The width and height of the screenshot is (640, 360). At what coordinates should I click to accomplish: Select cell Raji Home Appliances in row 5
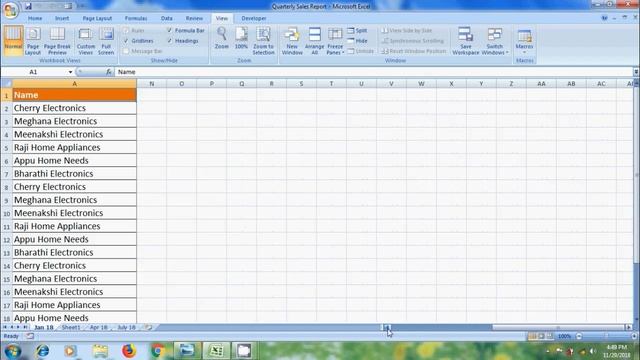pyautogui.click(x=74, y=148)
